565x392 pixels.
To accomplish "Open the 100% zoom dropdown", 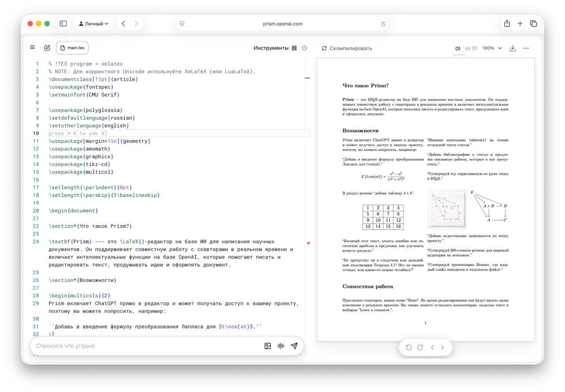I will pyautogui.click(x=492, y=48).
